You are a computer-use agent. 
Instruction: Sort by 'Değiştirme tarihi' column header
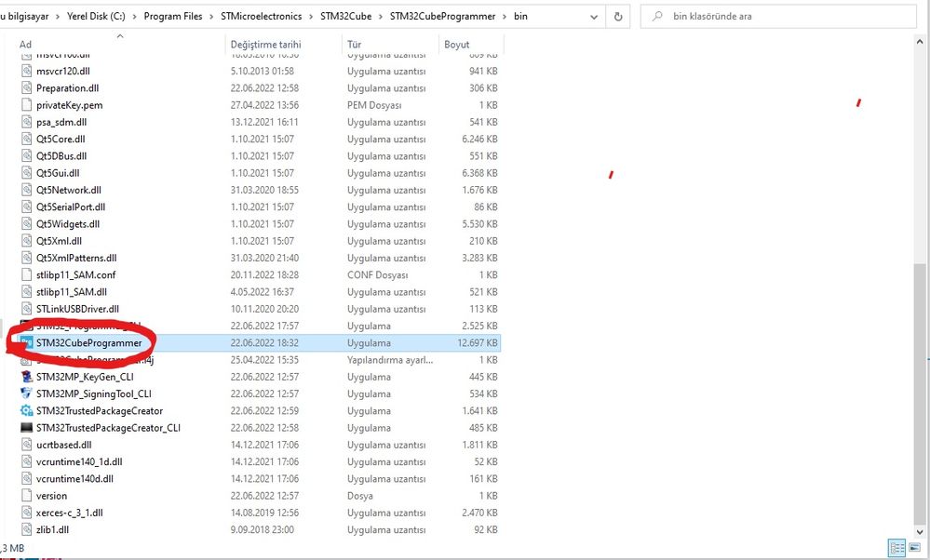pos(265,45)
